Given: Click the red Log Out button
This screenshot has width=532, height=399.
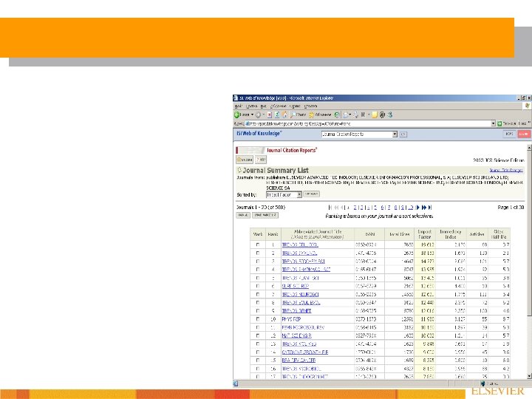Looking at the screenshot, I should tap(524, 134).
